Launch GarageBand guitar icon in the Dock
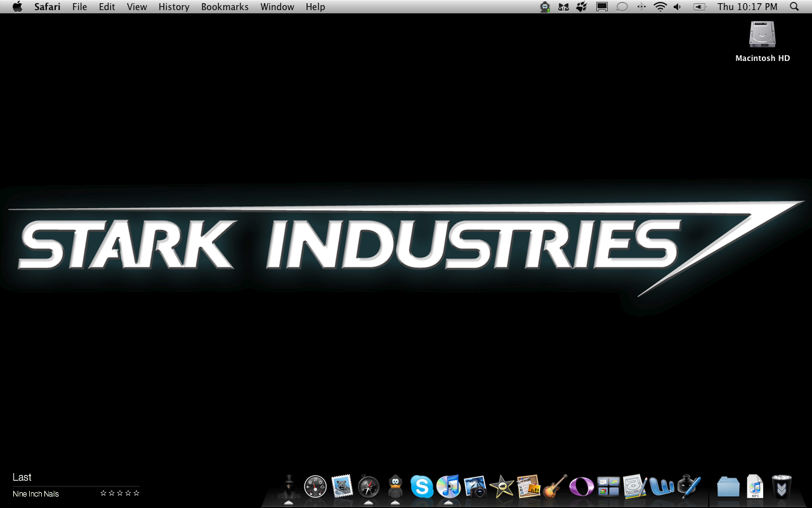The width and height of the screenshot is (812, 508). tap(555, 486)
